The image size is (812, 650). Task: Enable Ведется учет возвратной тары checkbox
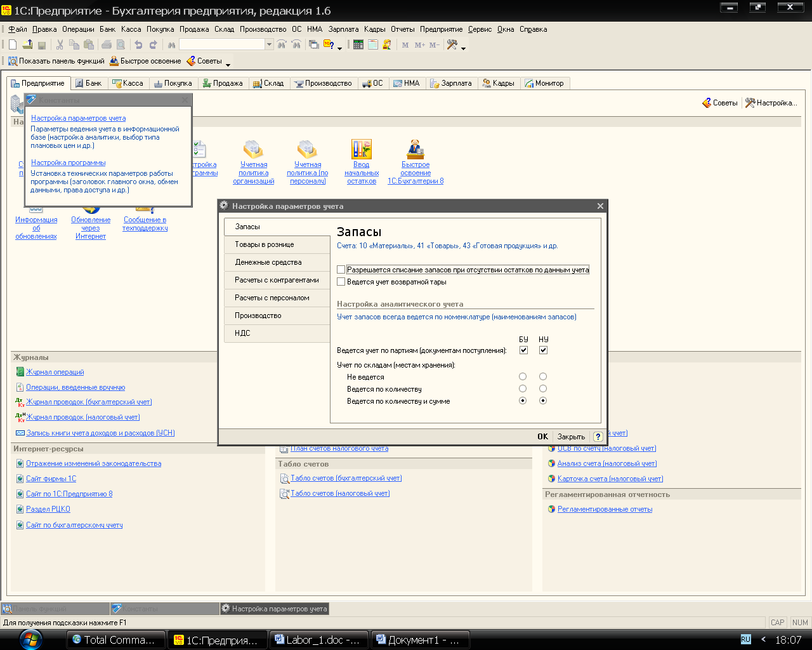click(x=341, y=282)
